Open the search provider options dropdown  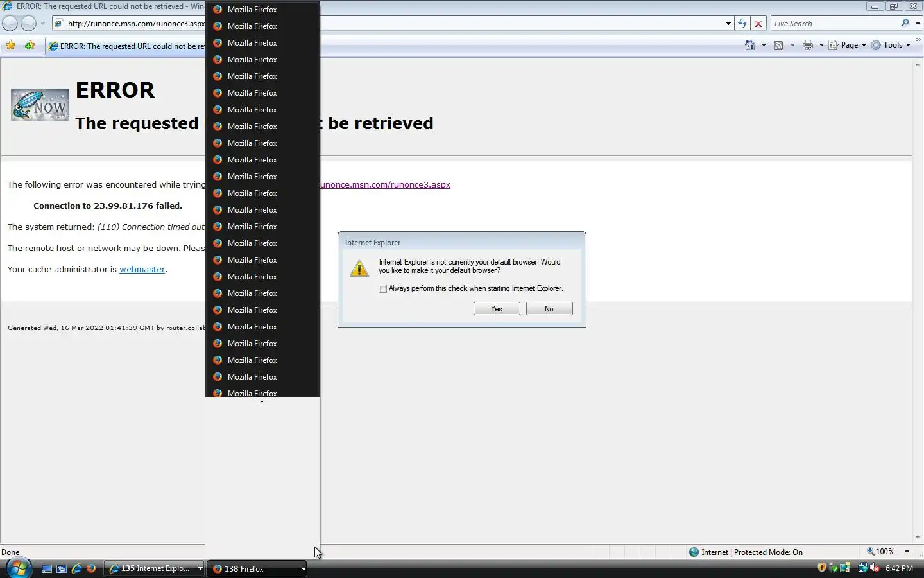(918, 24)
